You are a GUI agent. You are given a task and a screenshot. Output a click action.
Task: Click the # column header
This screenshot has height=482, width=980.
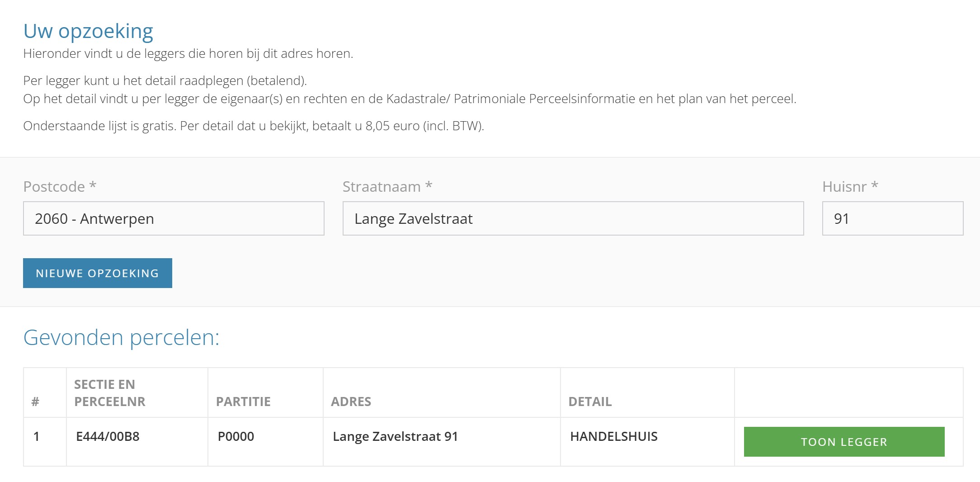[35, 401]
